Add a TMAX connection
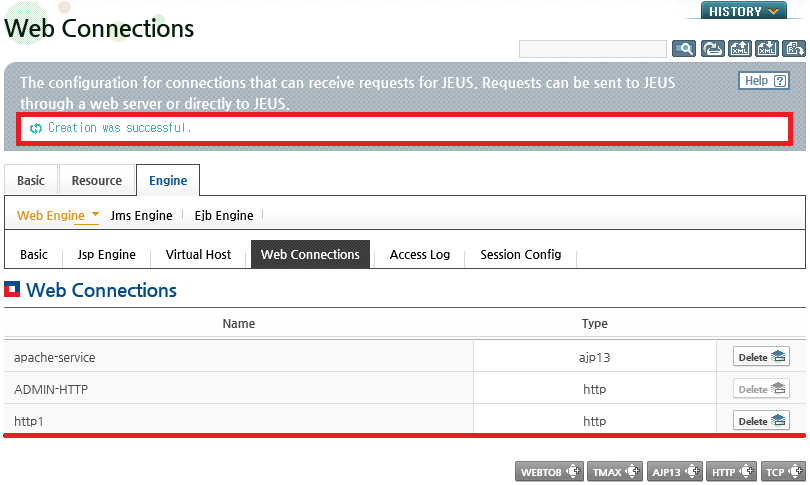810x485 pixels. (615, 472)
